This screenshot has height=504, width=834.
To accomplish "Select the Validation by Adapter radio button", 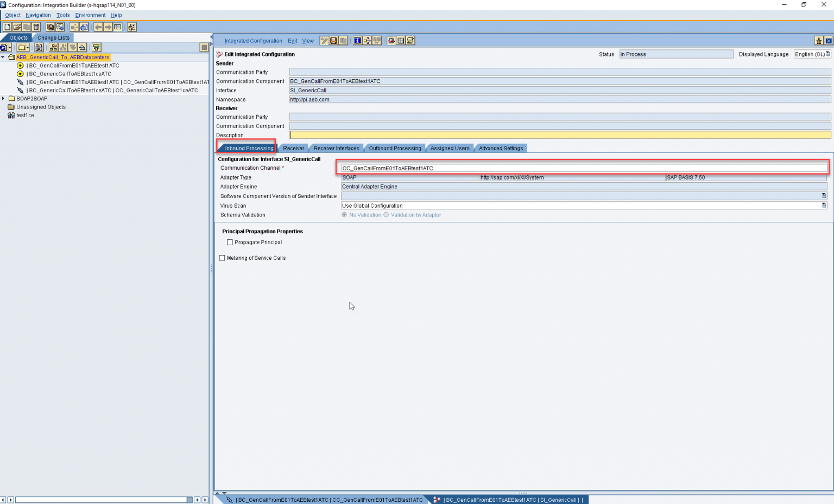I will [386, 214].
